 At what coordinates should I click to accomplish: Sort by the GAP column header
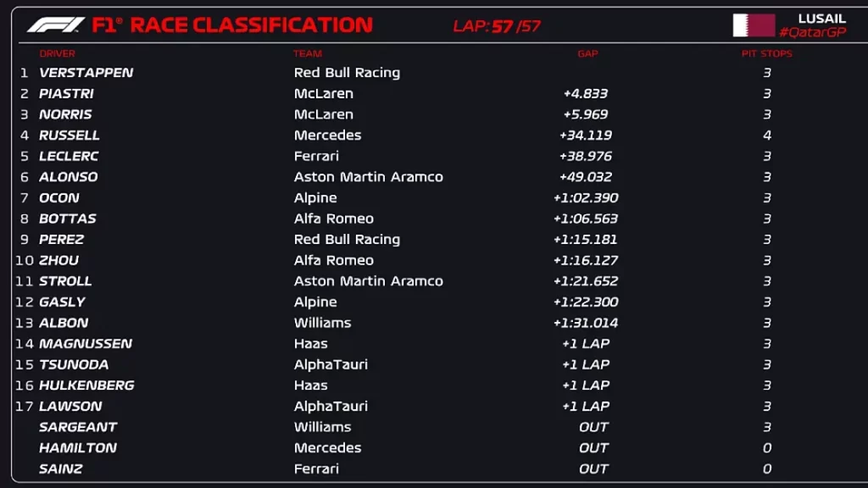(x=587, y=53)
